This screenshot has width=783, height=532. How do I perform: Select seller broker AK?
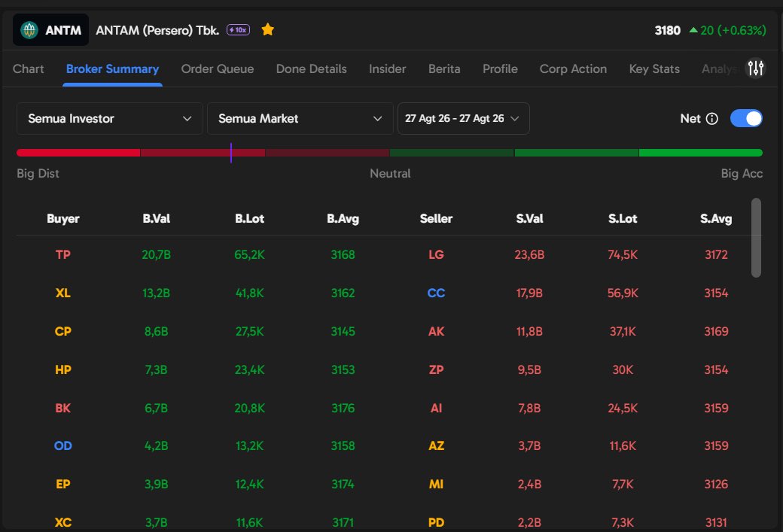[436, 331]
